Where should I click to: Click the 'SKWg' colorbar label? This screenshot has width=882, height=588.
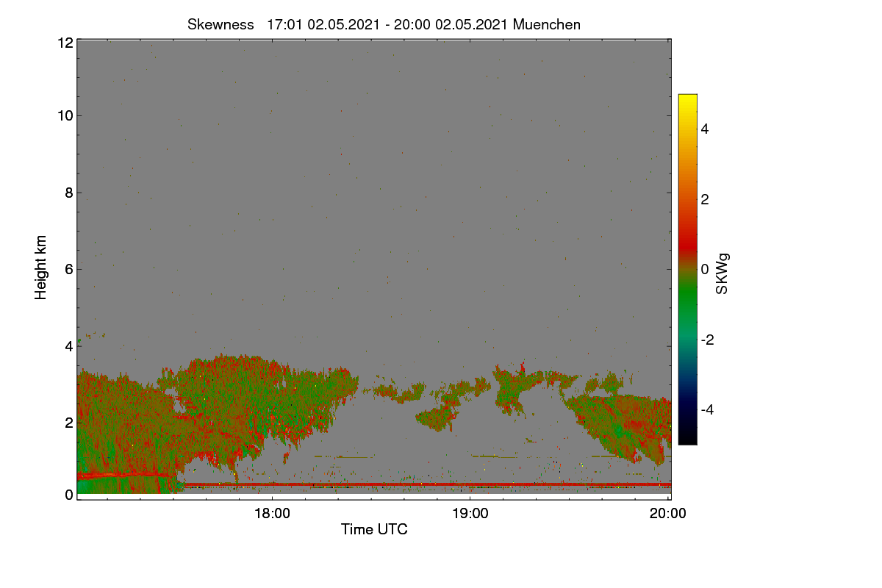click(x=723, y=273)
